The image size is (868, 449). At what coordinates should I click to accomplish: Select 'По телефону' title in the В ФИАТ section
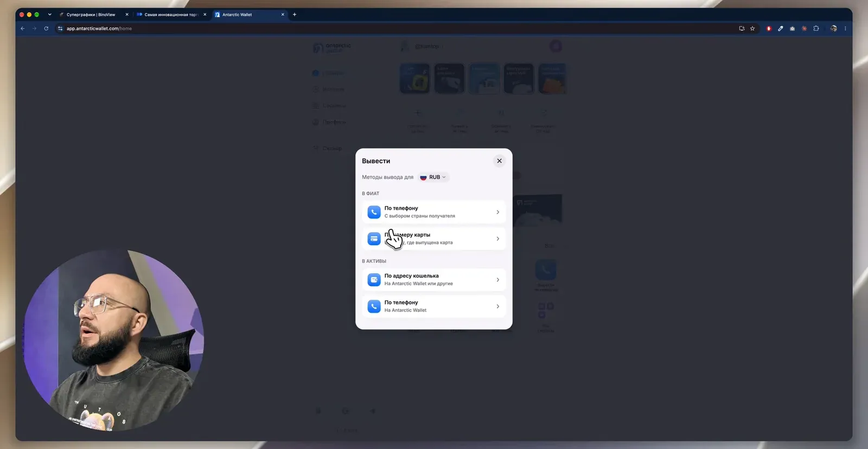(401, 208)
